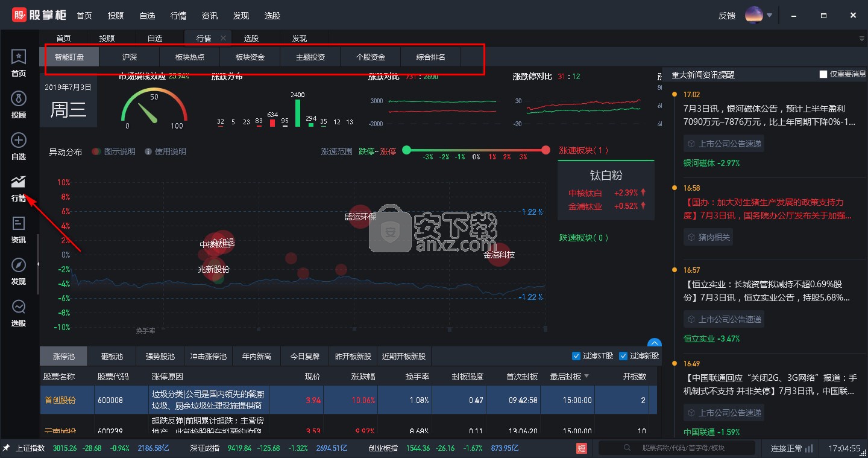Click the 上市公司公告速递 tag under 银河磁体 news

723,144
